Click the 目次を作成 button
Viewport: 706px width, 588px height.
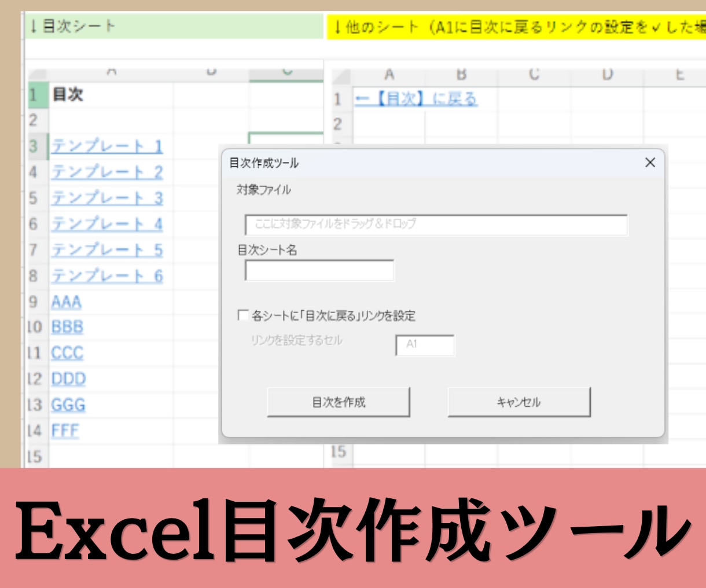pyautogui.click(x=339, y=402)
